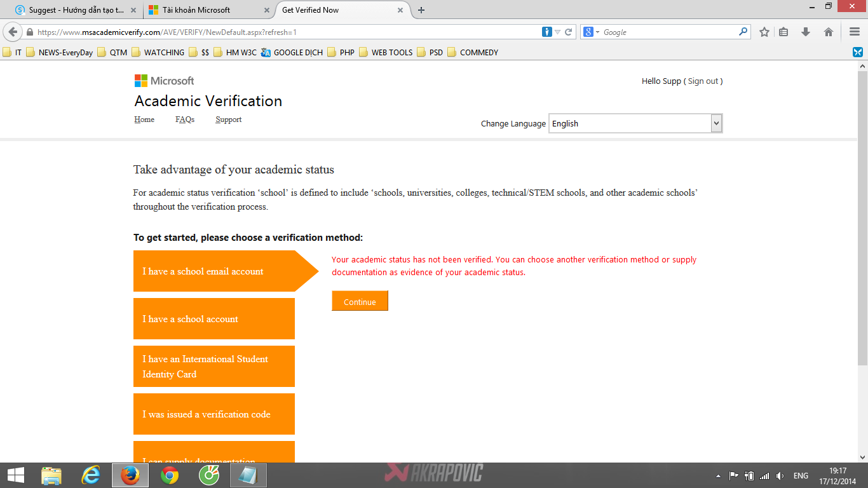868x488 pixels.
Task: Click the battery power tray icon
Action: tap(749, 476)
